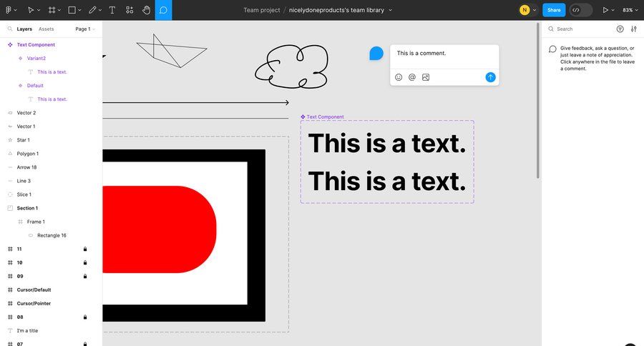Add emoji to the comment
The width and height of the screenshot is (644, 346).
pyautogui.click(x=399, y=77)
